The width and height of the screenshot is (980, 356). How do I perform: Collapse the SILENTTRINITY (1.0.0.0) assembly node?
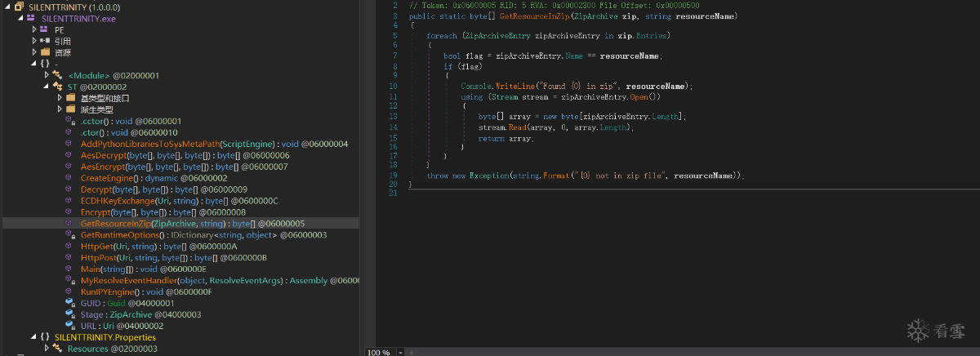tap(7, 7)
